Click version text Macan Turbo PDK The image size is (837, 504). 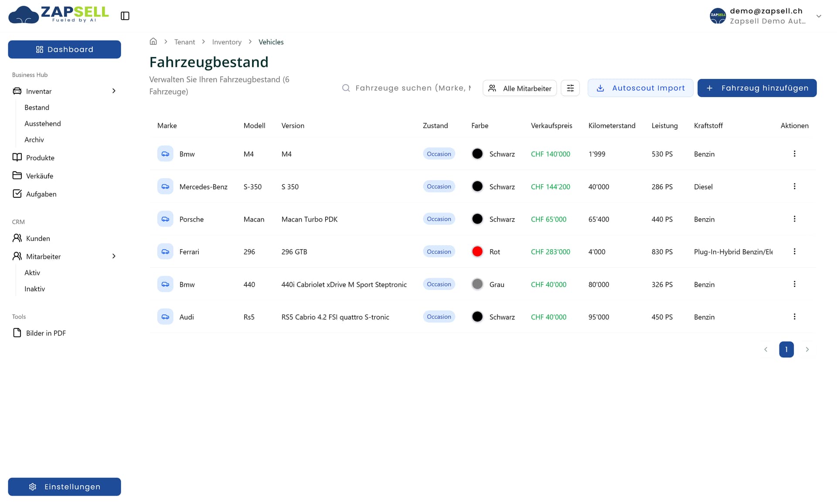tap(310, 220)
